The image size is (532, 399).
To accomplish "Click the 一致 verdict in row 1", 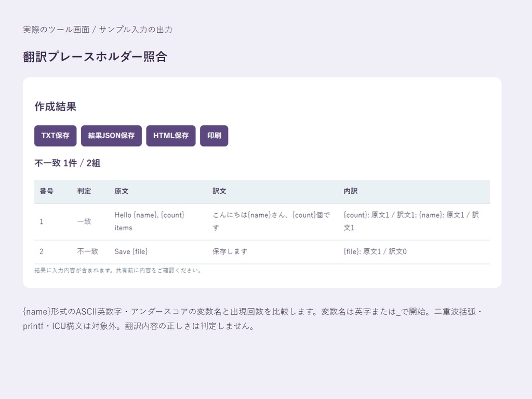I will tap(84, 221).
